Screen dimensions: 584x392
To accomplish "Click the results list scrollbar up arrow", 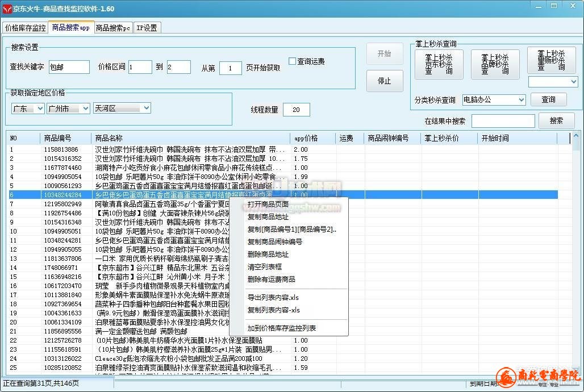I will tap(576, 136).
